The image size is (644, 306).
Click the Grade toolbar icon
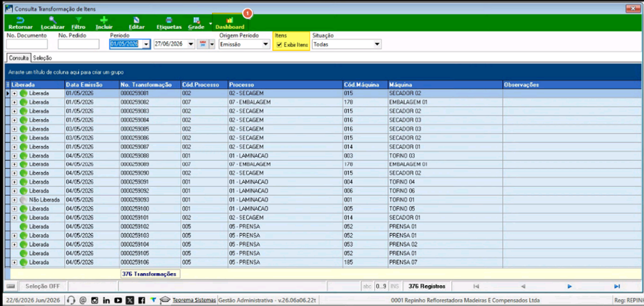tap(196, 23)
